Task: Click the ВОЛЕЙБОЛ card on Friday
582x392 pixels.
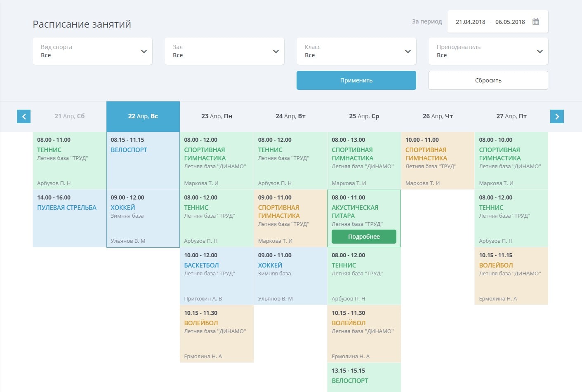Action: pos(511,276)
